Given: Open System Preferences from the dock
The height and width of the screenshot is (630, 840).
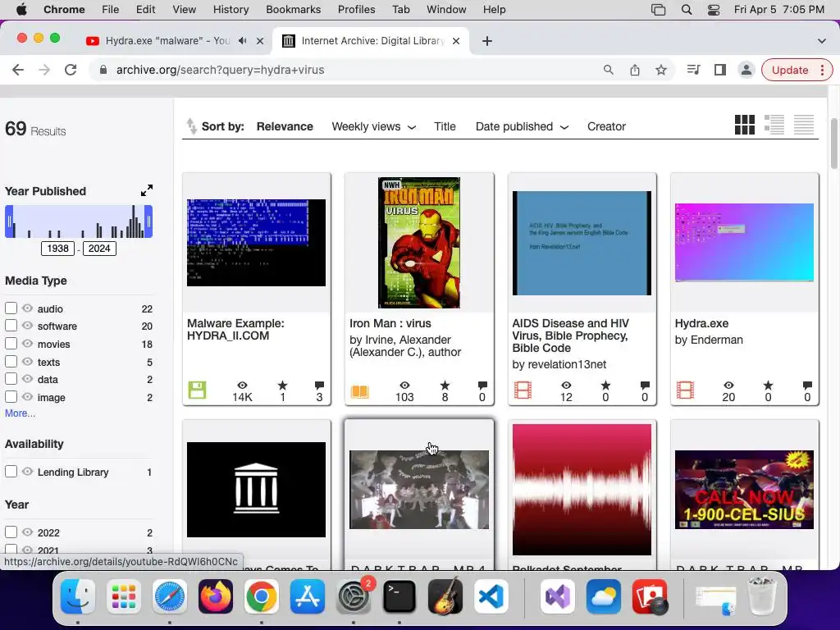Looking at the screenshot, I should pyautogui.click(x=353, y=596).
